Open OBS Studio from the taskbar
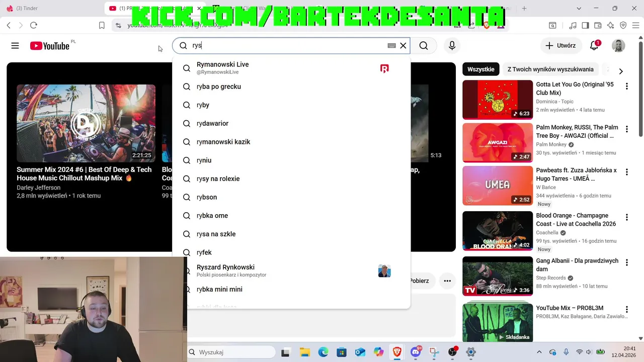644x362 pixels. coord(452,352)
